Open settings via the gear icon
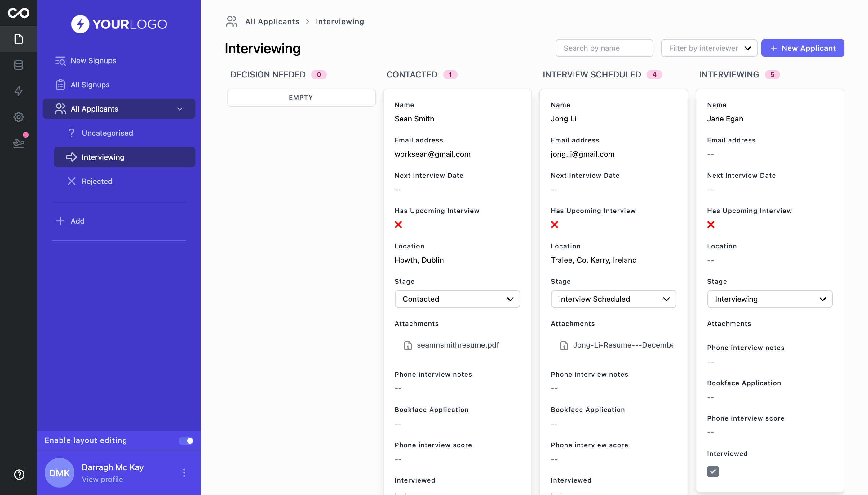The width and height of the screenshot is (868, 495). point(18,117)
